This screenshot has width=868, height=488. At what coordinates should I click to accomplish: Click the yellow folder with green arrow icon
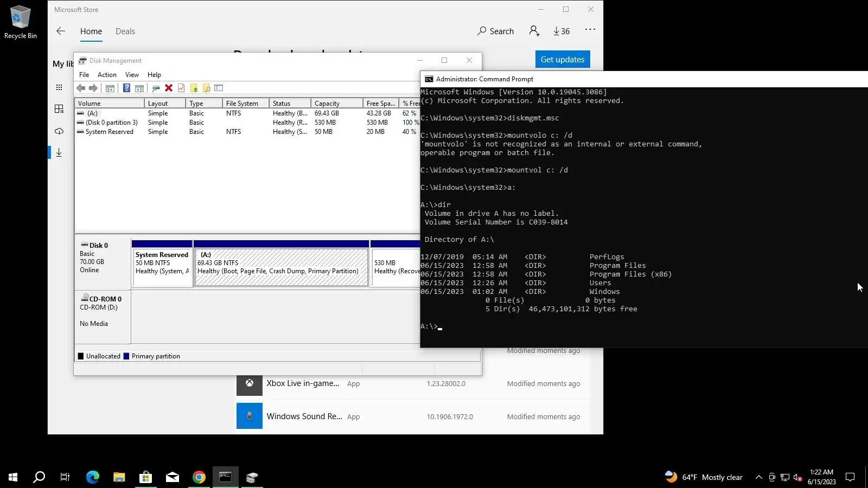[x=194, y=88]
